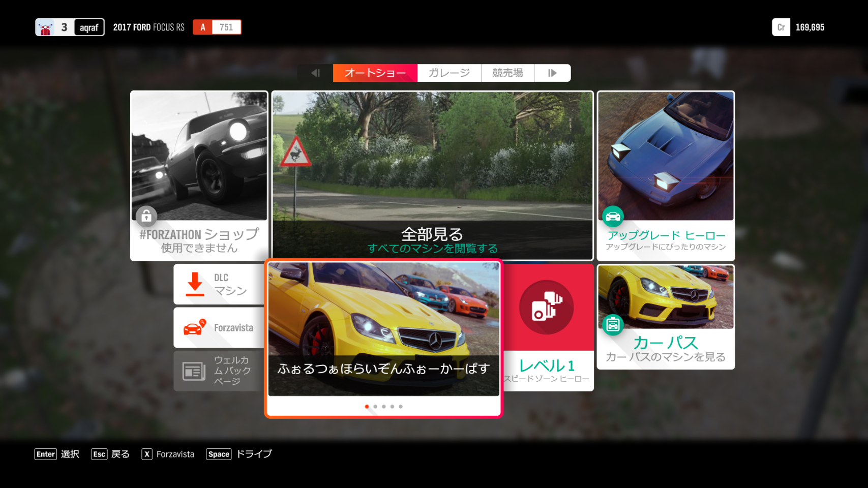The width and height of the screenshot is (868, 488).
Task: Click the Space ドライブ prompt
Action: (239, 454)
